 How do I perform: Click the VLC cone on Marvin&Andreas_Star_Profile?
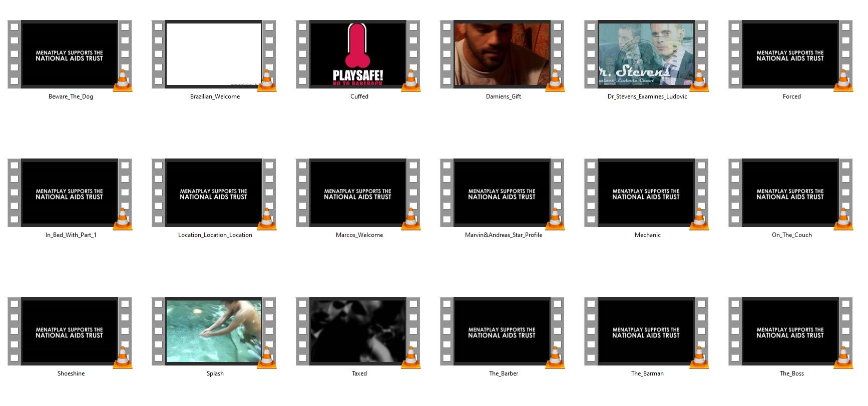(555, 219)
